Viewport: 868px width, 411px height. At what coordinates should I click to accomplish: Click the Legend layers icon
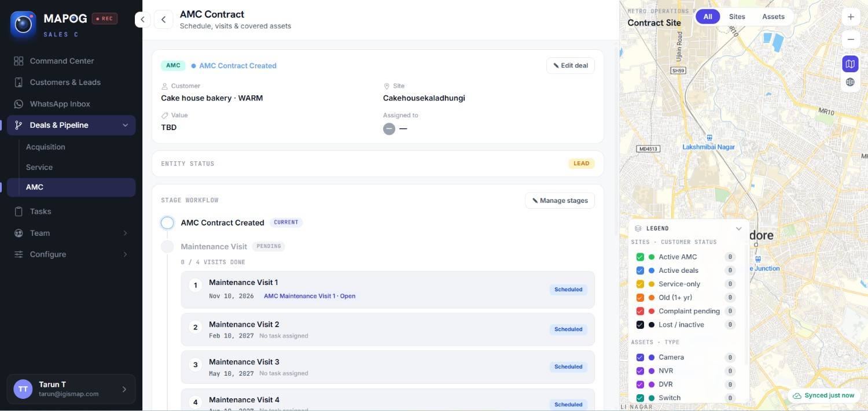coord(638,229)
